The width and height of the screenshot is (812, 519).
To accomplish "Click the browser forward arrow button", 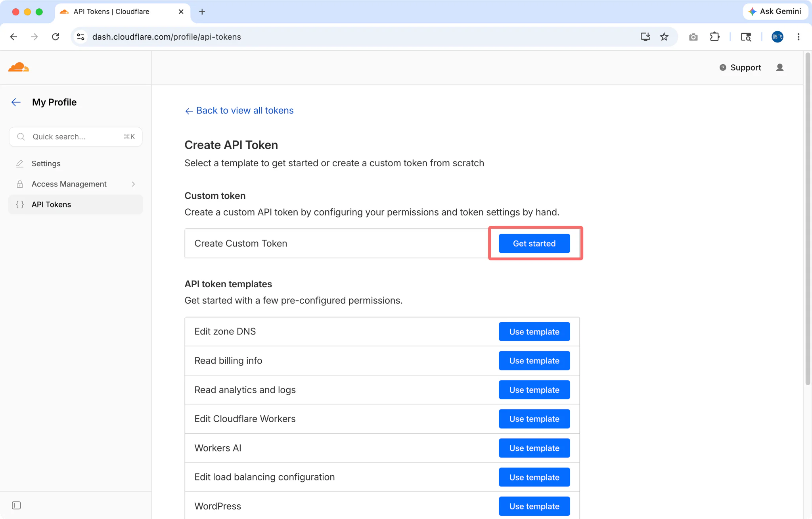I will pos(34,37).
